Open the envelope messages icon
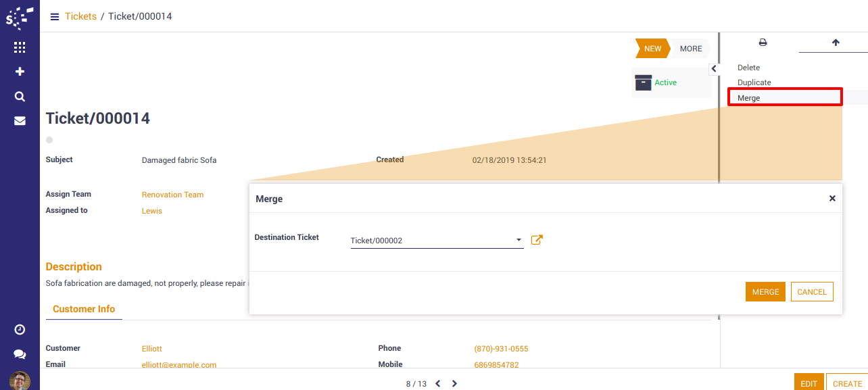Image resolution: width=868 pixels, height=390 pixels. [20, 121]
